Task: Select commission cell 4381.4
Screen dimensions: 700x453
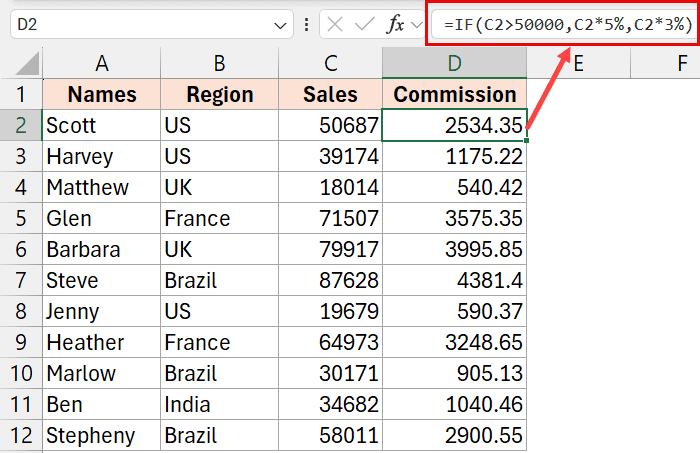Action: tap(454, 280)
